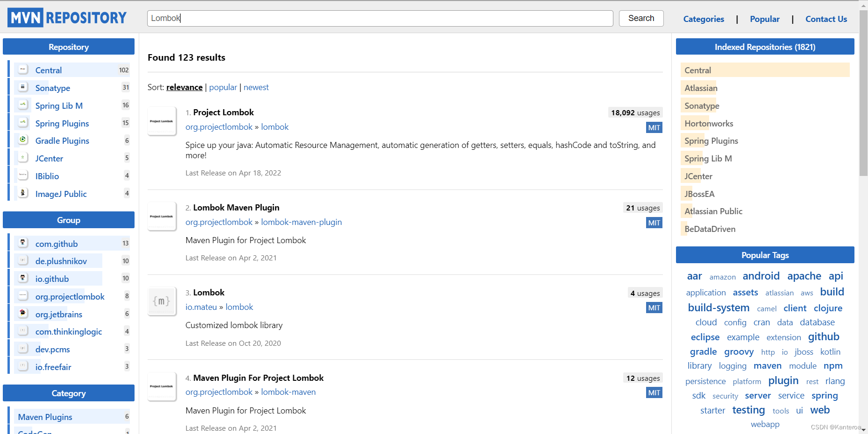Viewport: 868px width, 434px height.
Task: Open the Lombok Maven Plugin title link
Action: click(x=236, y=208)
